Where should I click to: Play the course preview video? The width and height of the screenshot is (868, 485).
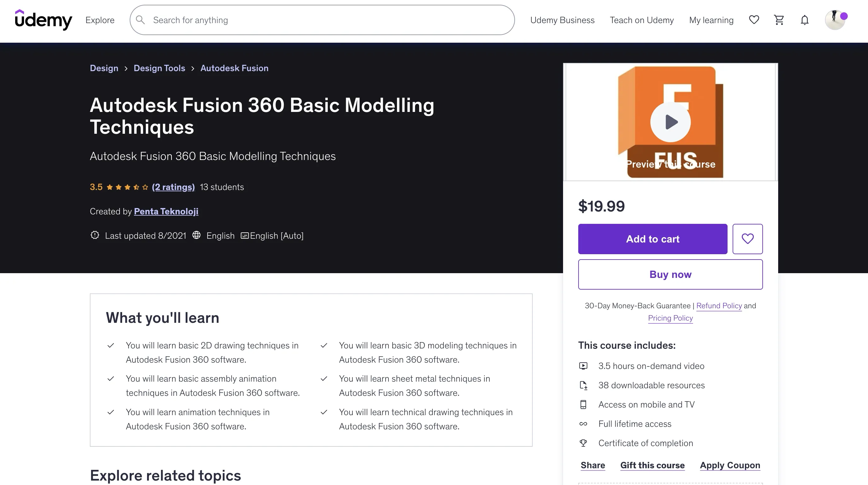tap(670, 122)
